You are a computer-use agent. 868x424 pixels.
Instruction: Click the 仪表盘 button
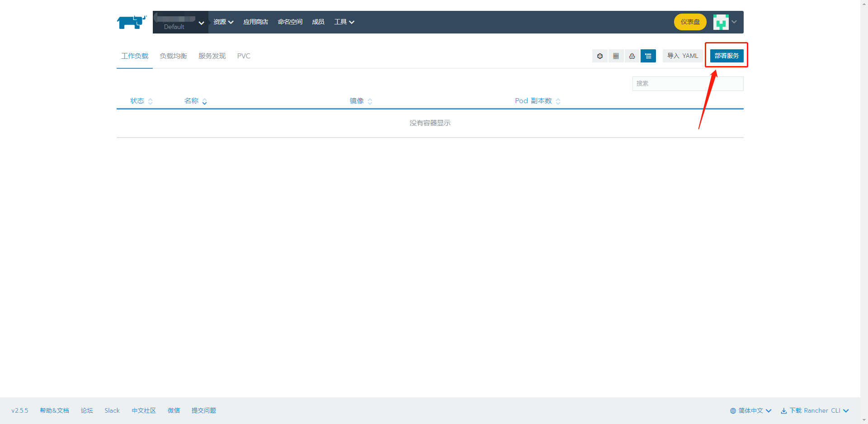[x=690, y=22]
